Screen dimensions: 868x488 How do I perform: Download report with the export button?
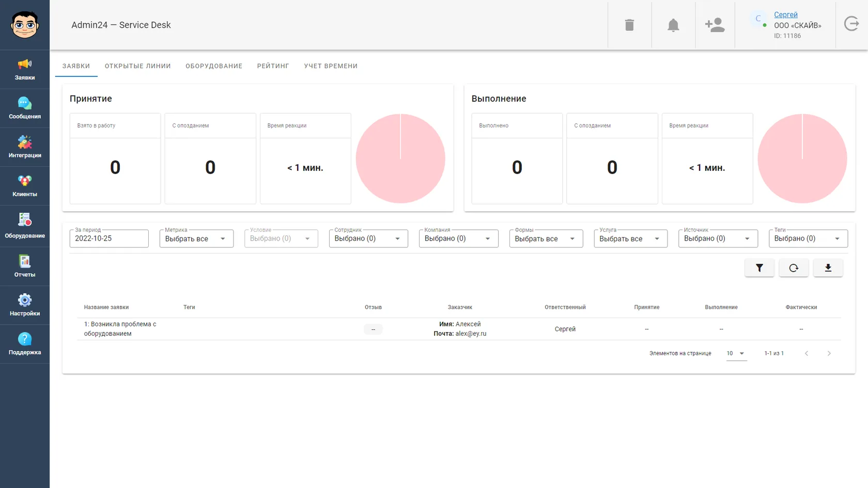(x=828, y=268)
